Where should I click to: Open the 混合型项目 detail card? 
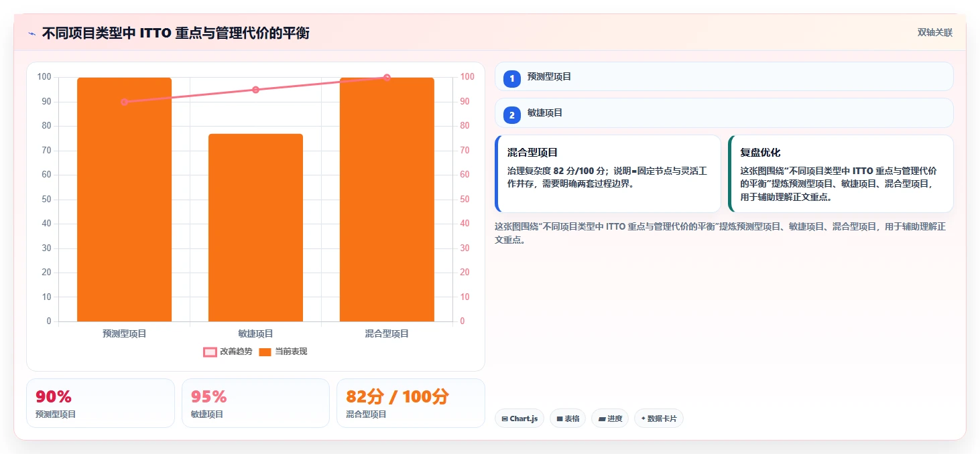pyautogui.click(x=608, y=174)
